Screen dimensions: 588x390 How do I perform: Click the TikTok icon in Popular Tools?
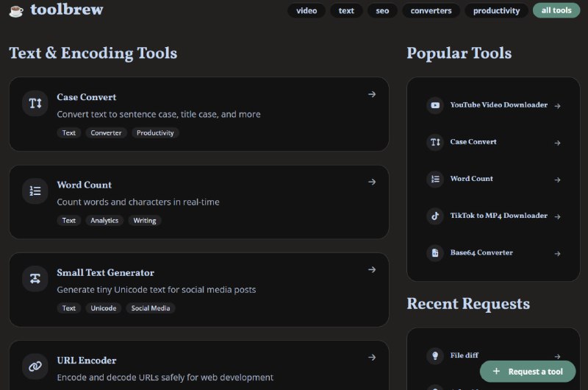[435, 216]
